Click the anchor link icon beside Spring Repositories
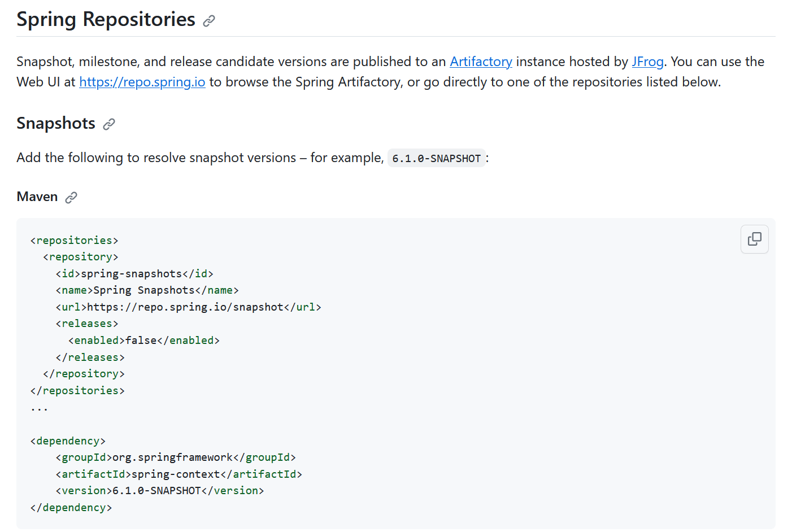The width and height of the screenshot is (792, 532). 209,21
